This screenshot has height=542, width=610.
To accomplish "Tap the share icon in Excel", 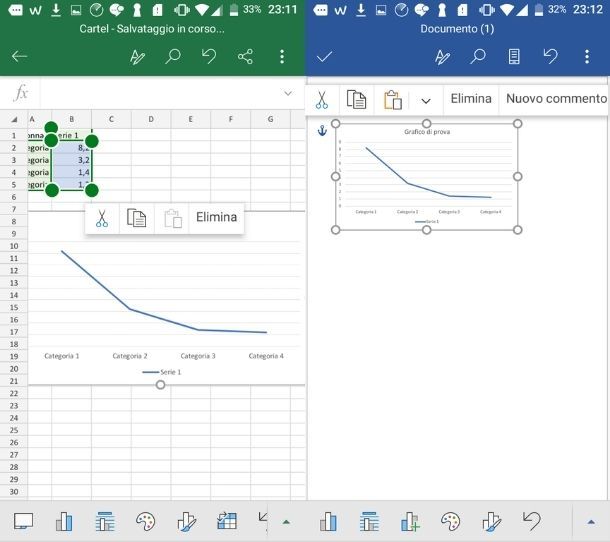I will point(245,57).
